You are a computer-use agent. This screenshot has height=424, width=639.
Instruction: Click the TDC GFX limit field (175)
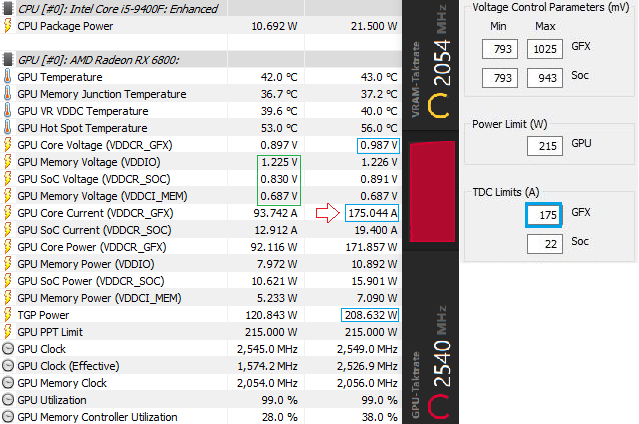(x=544, y=215)
